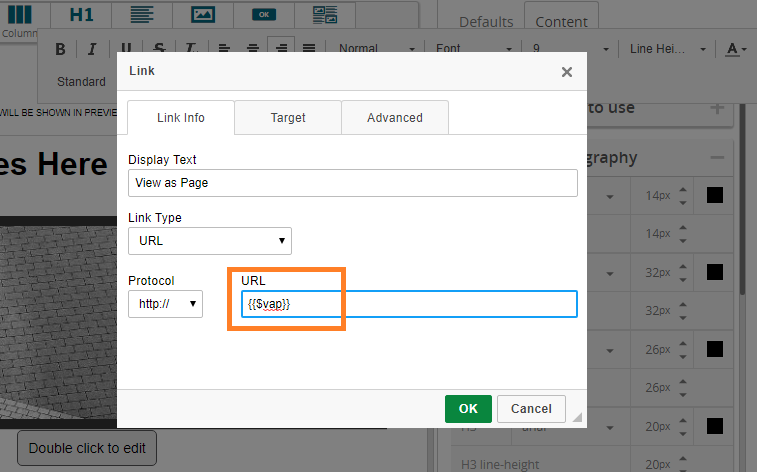The height and width of the screenshot is (472, 757).
Task: Open the text color A dropdown
Action: [736, 49]
